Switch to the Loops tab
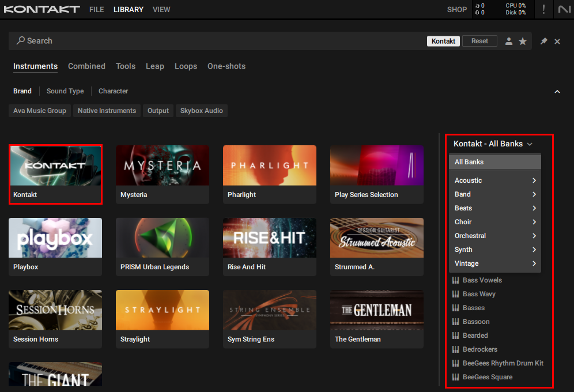 (186, 66)
